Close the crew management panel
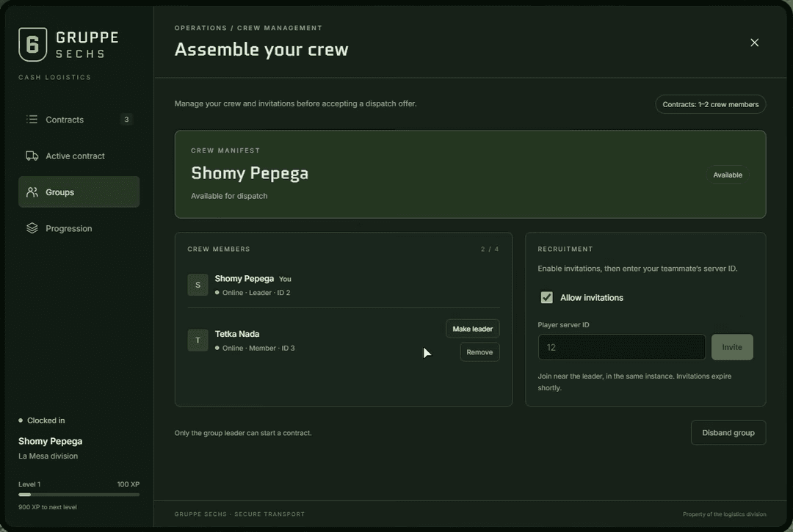The height and width of the screenshot is (532, 793). pyautogui.click(x=755, y=43)
